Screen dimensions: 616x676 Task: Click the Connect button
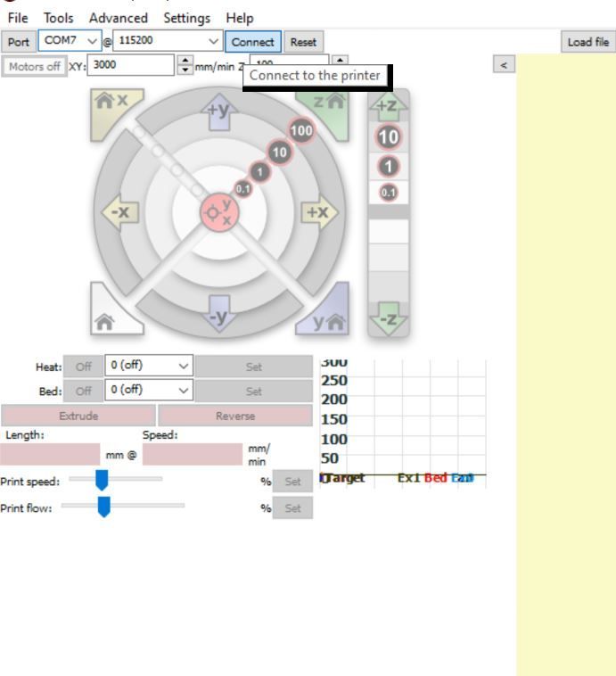(253, 42)
